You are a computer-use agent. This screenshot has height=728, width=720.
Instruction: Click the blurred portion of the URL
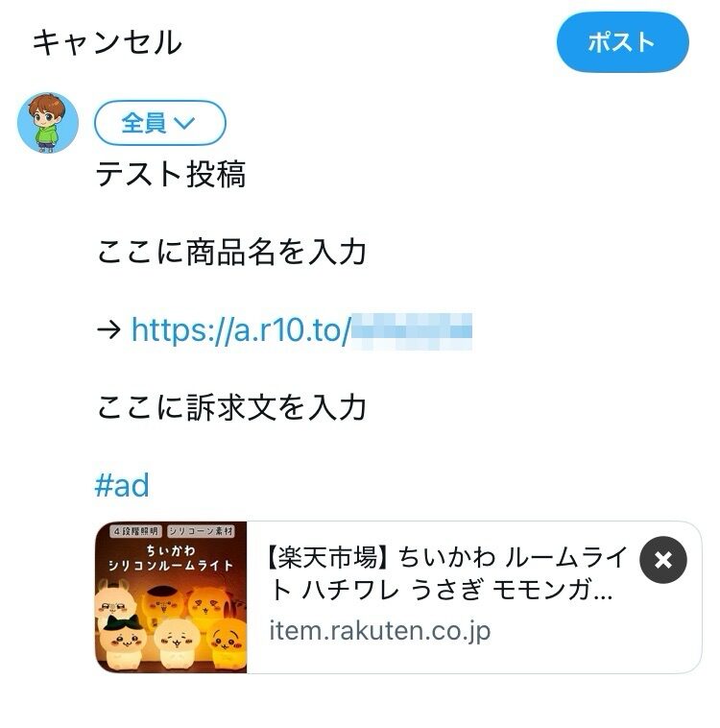(412, 330)
